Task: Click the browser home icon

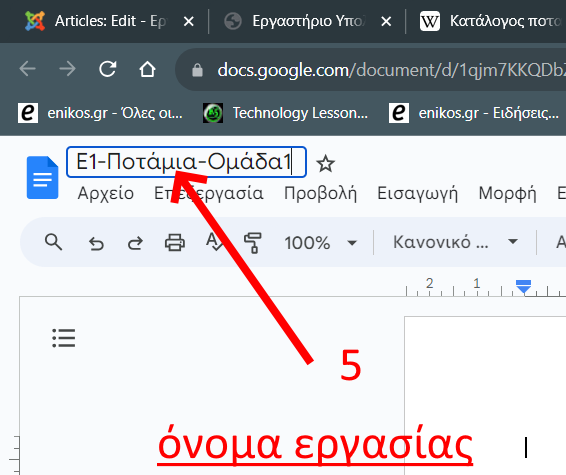Action: pyautogui.click(x=147, y=69)
